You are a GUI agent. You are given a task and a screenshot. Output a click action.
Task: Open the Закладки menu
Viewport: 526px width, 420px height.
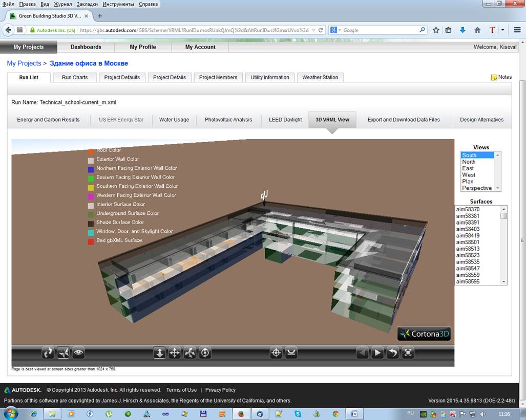point(87,4)
